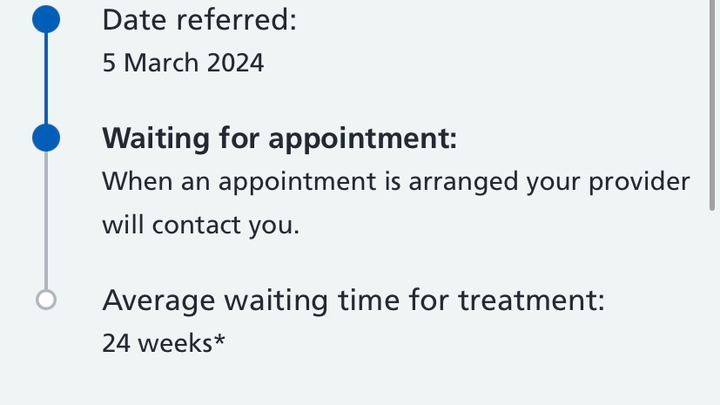Select the "5 March 2024" referral date
Image resolution: width=720 pixels, height=405 pixels.
[x=183, y=63]
